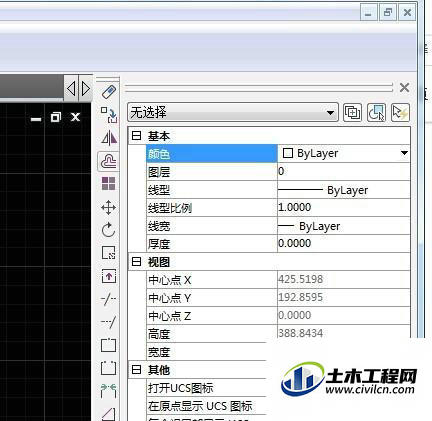Viewport: 432px width, 421px height.
Task: Select the 线型比例 property label
Action: (170, 208)
